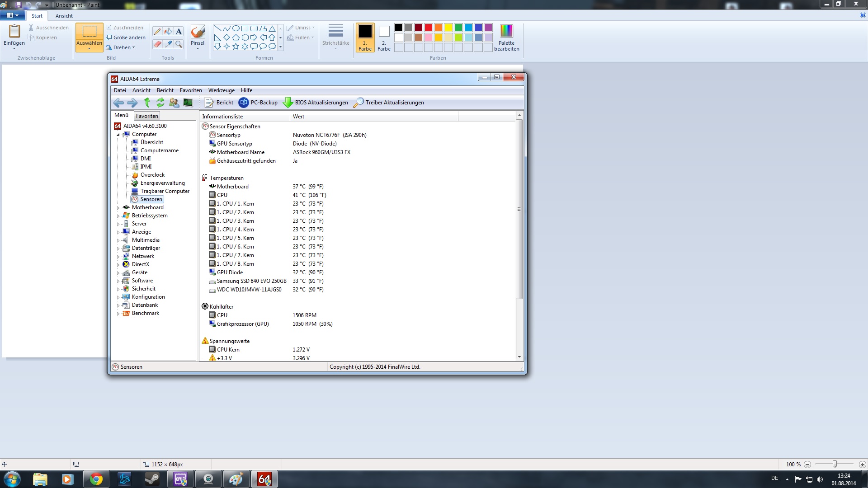Expand the Betriebssystem tree node
Viewport: 868px width, 488px height.
(x=118, y=216)
